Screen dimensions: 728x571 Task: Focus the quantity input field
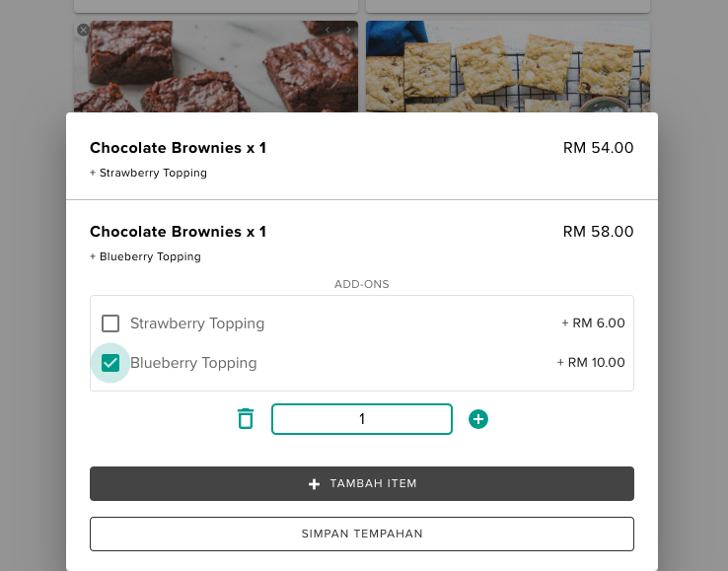tap(361, 419)
